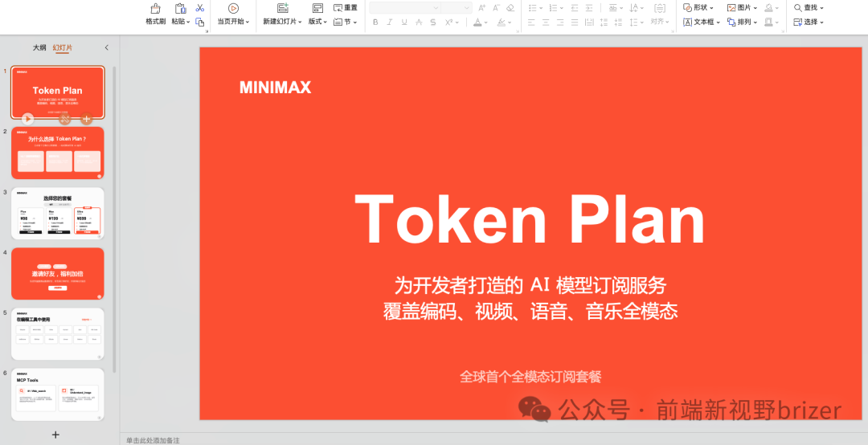Start slideshow from current slide (当页开始)
Viewport: 868px width, 445px height.
point(233,8)
